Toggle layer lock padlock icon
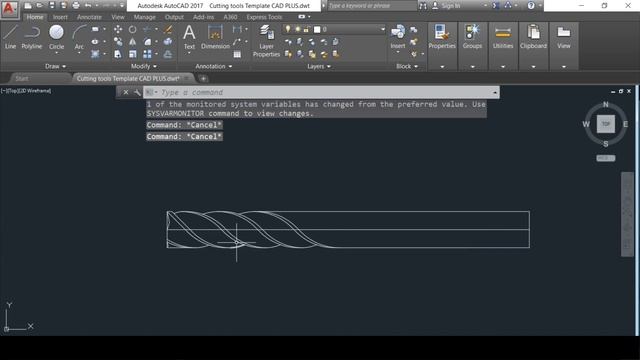640x360 pixels. (x=306, y=29)
